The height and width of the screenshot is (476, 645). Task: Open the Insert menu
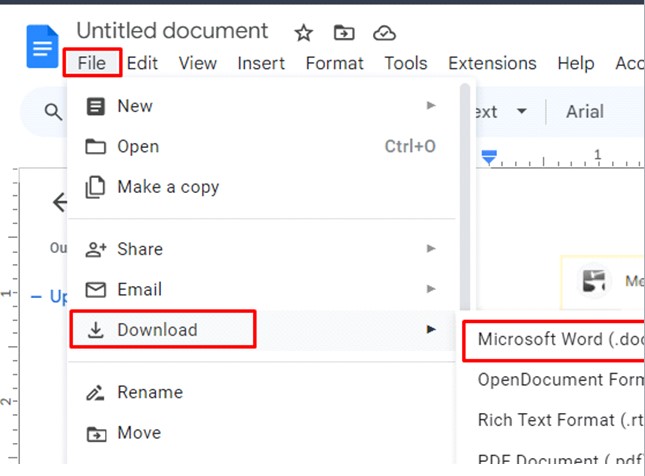(x=261, y=63)
